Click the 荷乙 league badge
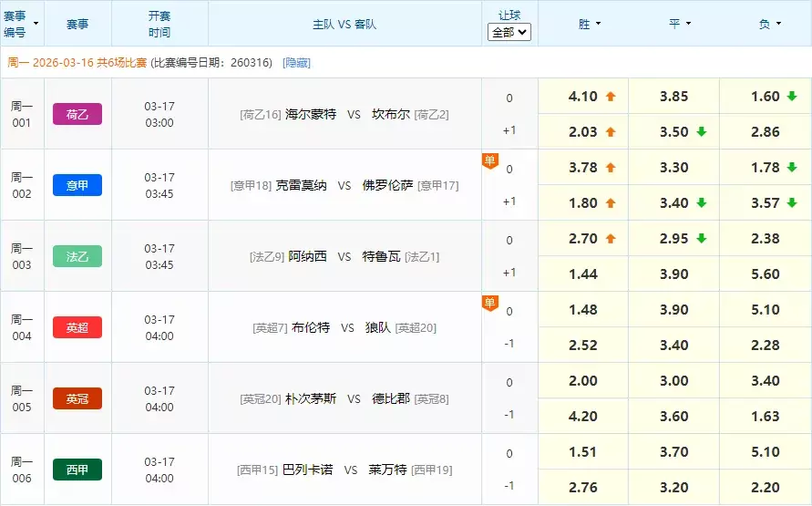The height and width of the screenshot is (506, 812). [77, 114]
